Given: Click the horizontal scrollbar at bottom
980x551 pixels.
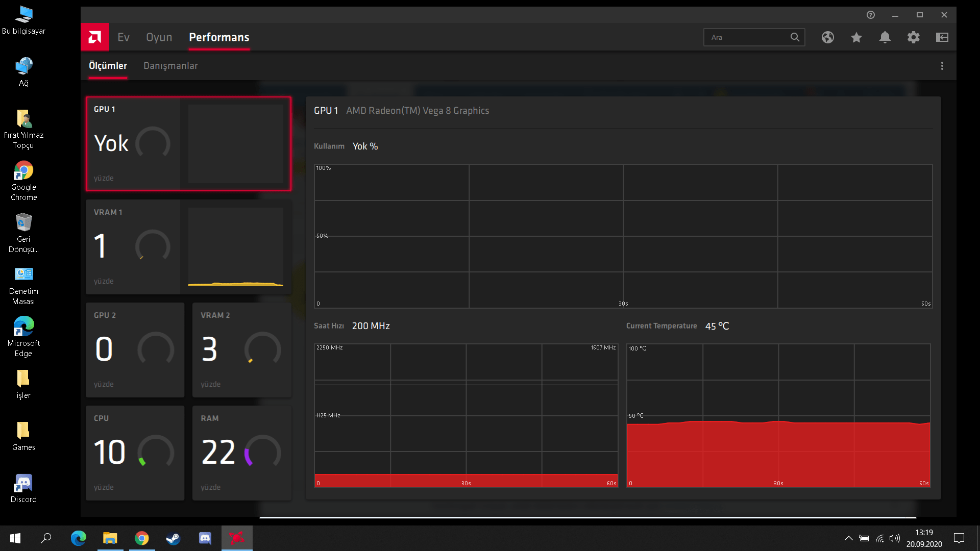Looking at the screenshot, I should pos(587,517).
